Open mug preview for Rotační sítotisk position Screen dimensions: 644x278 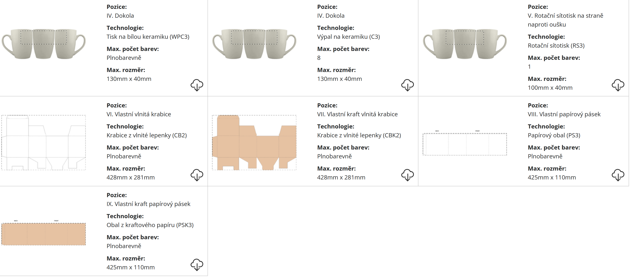pyautogui.click(x=464, y=44)
